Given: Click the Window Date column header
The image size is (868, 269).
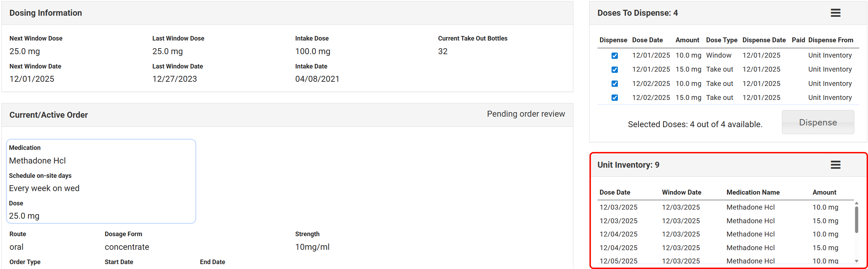Looking at the screenshot, I should 681,192.
